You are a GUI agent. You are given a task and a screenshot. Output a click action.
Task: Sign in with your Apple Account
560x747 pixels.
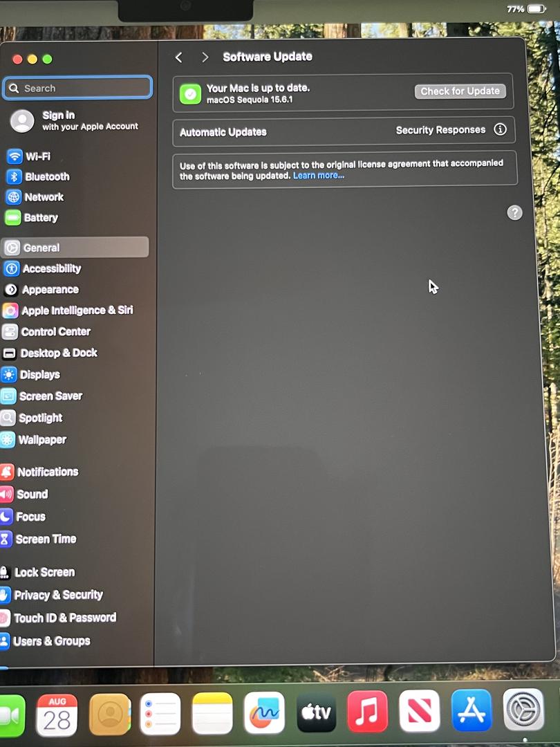[x=75, y=120]
